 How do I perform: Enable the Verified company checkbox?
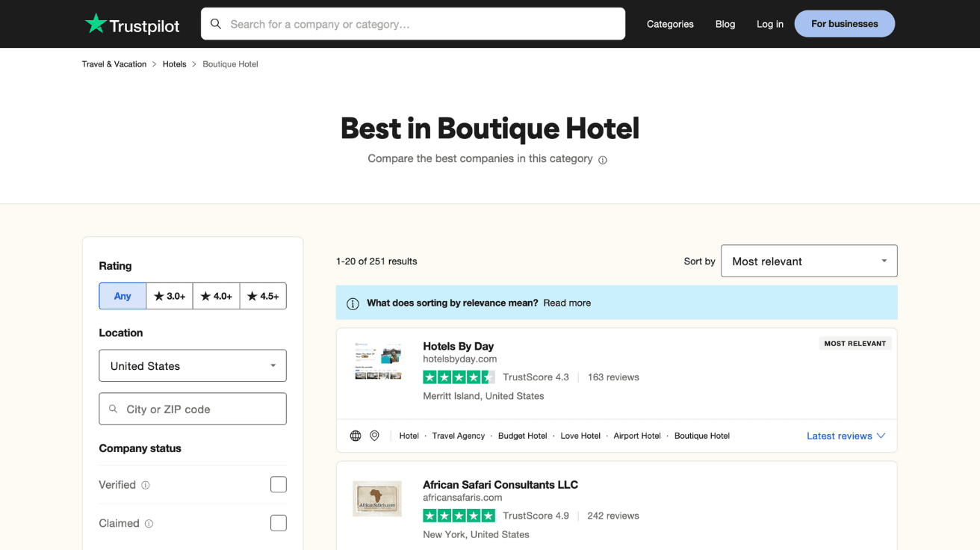278,484
